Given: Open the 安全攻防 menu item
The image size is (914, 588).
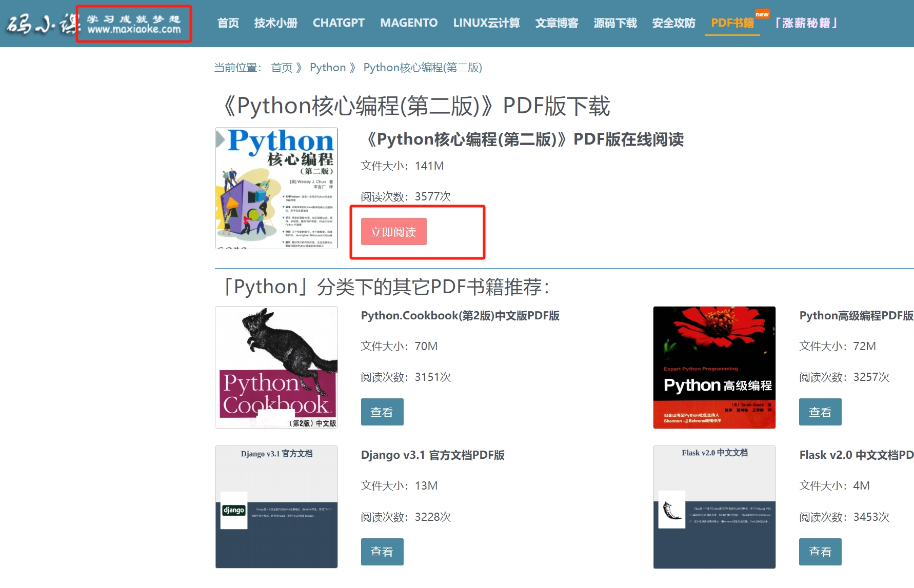Looking at the screenshot, I should click(673, 23).
